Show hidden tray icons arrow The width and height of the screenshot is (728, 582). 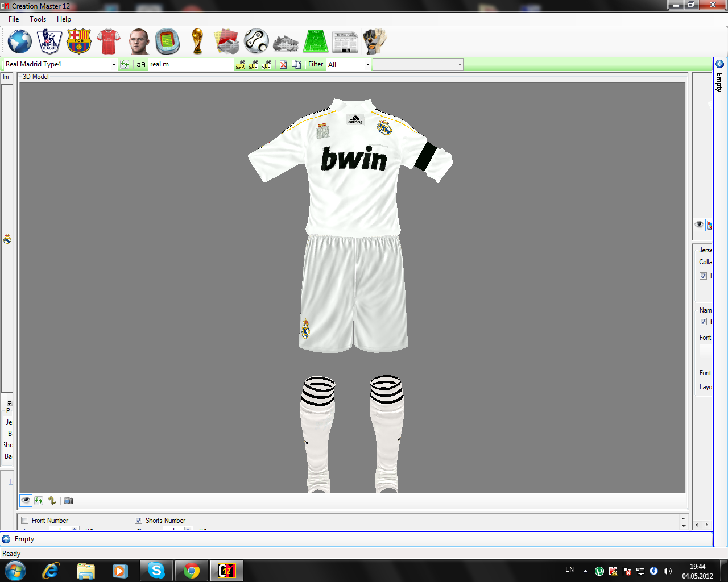585,571
